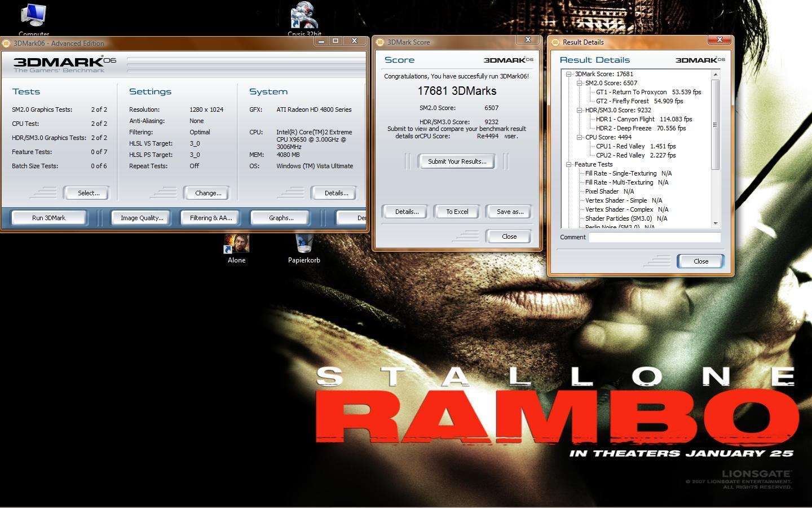812x508 pixels.
Task: Click Submit Your Results button
Action: point(457,161)
